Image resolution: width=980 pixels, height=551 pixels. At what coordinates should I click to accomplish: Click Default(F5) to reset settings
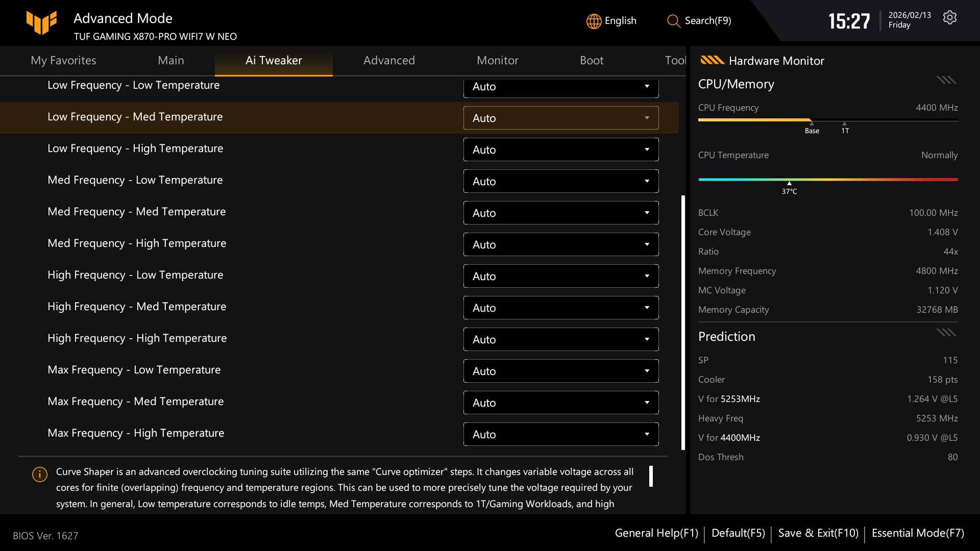(x=738, y=533)
